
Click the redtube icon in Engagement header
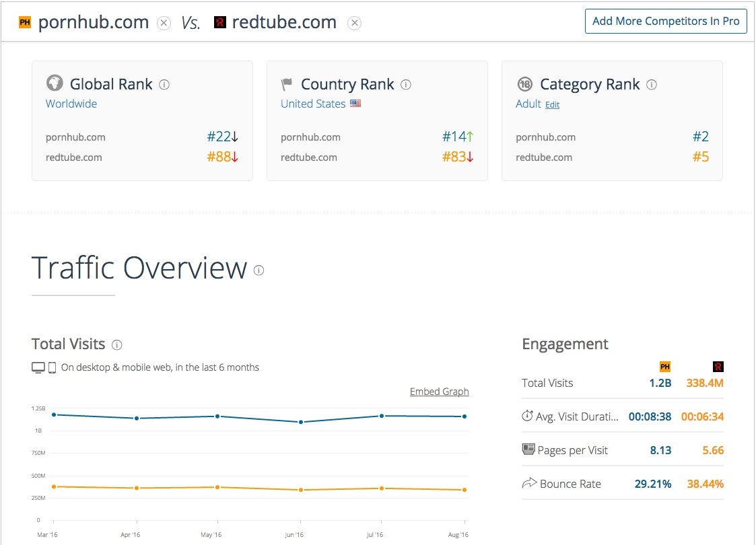(x=718, y=367)
